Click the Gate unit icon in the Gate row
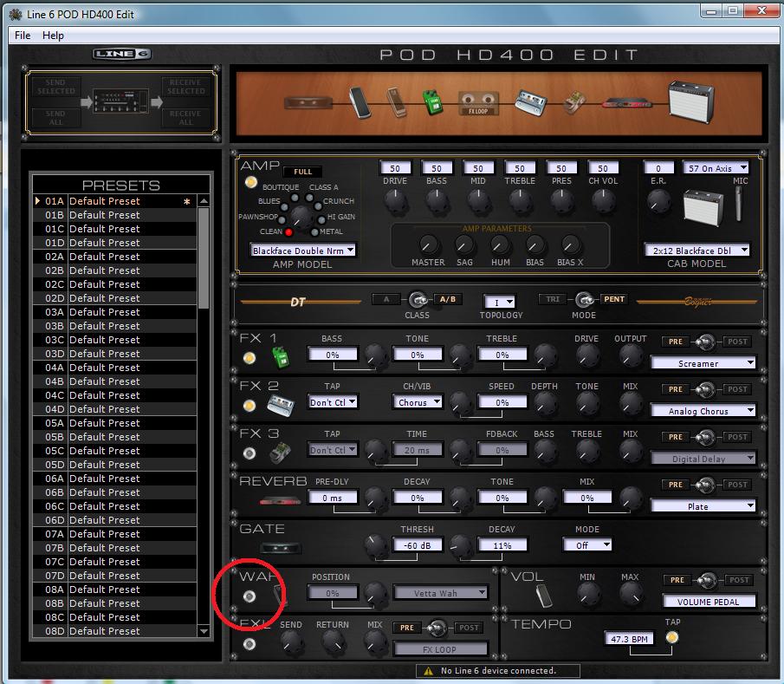The width and height of the screenshot is (784, 684). [281, 549]
